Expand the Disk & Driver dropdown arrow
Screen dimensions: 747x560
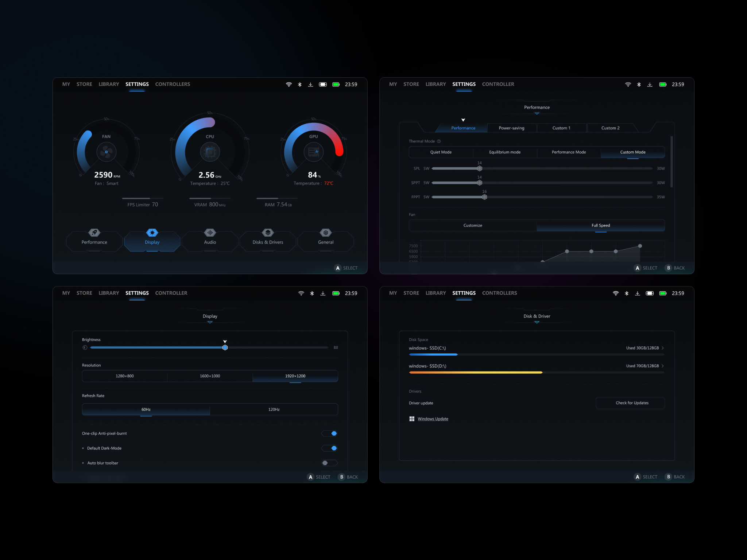[x=537, y=322]
